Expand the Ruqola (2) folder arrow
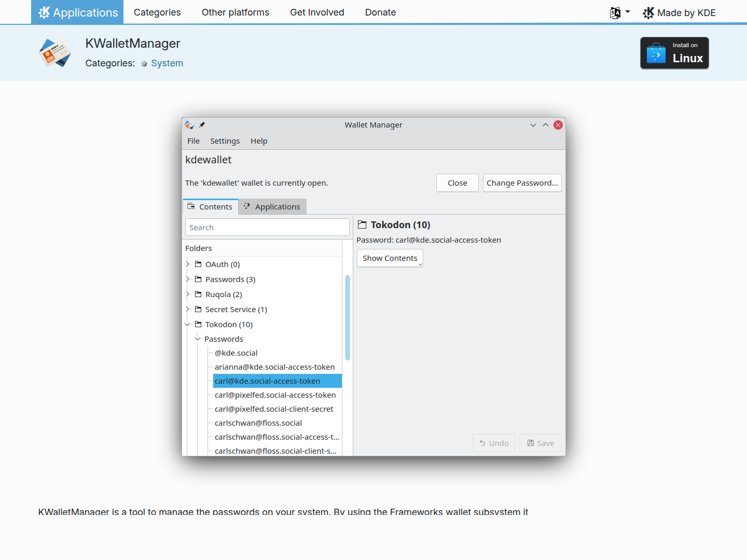The image size is (747, 560). [x=188, y=295]
